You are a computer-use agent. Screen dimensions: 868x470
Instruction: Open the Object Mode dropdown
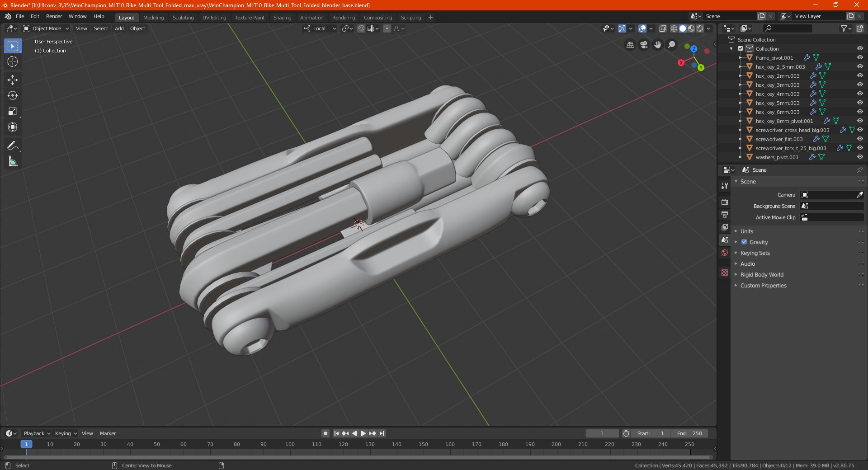coord(46,28)
